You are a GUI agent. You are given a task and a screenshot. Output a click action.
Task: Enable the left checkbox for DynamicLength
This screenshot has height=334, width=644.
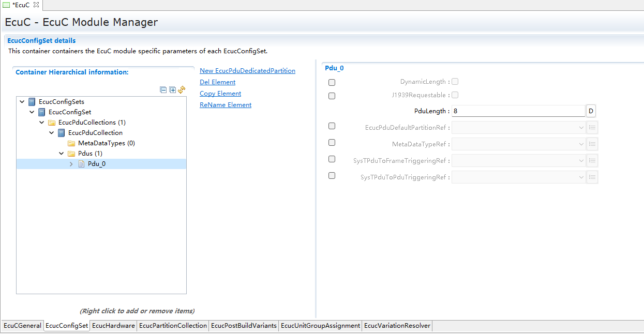(x=332, y=83)
